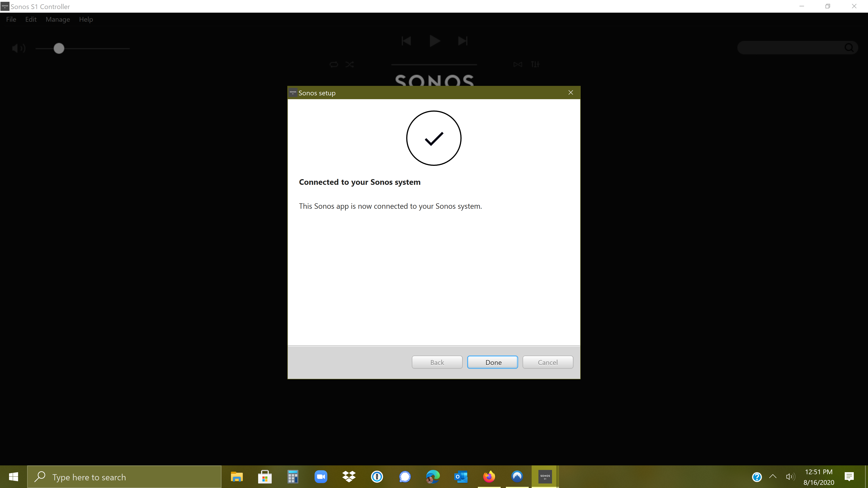Screen dimensions: 868x488
Task: Close the Sonos setup dialog
Action: tap(571, 92)
